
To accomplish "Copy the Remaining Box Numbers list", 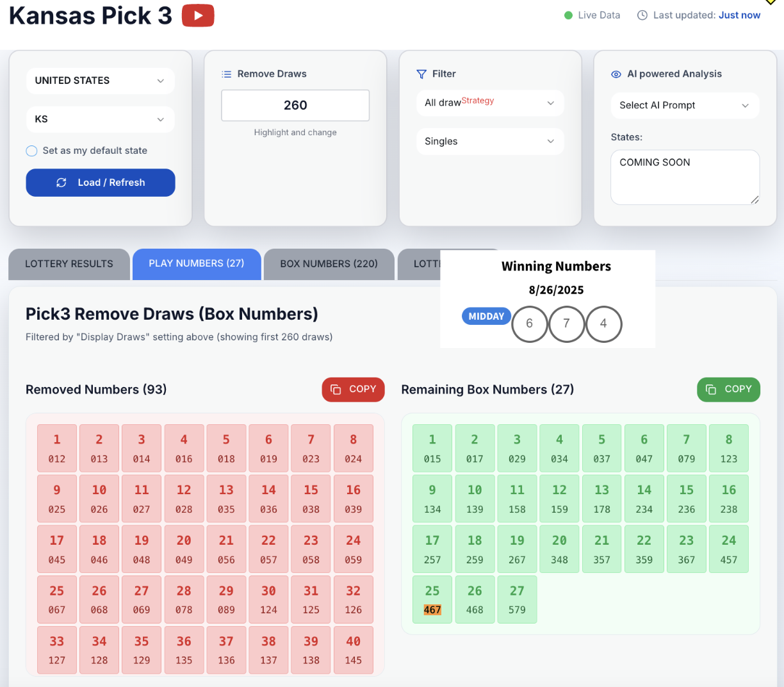I will (728, 390).
